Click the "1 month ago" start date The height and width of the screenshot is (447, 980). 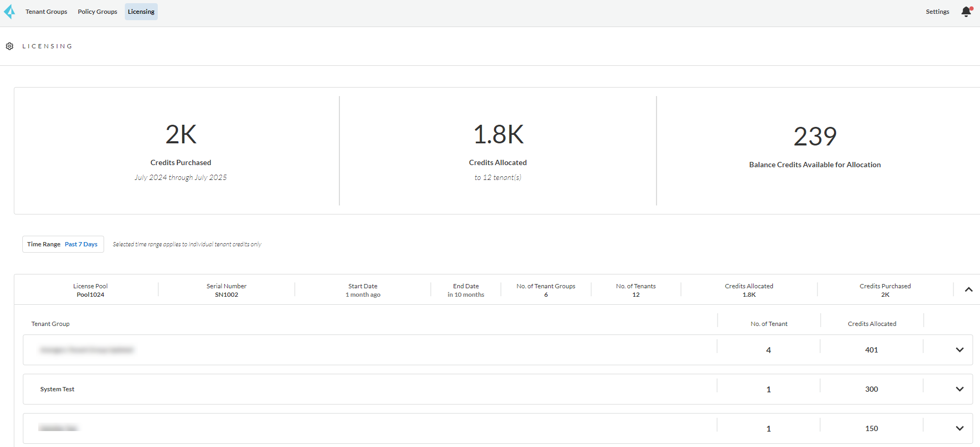pos(363,295)
